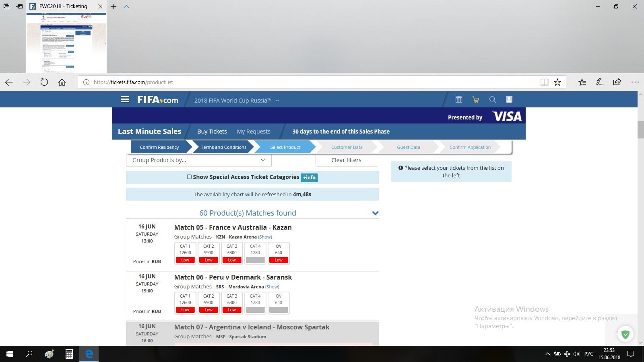
Task: Open Microsoft Edge from the taskbar
Action: [89, 354]
